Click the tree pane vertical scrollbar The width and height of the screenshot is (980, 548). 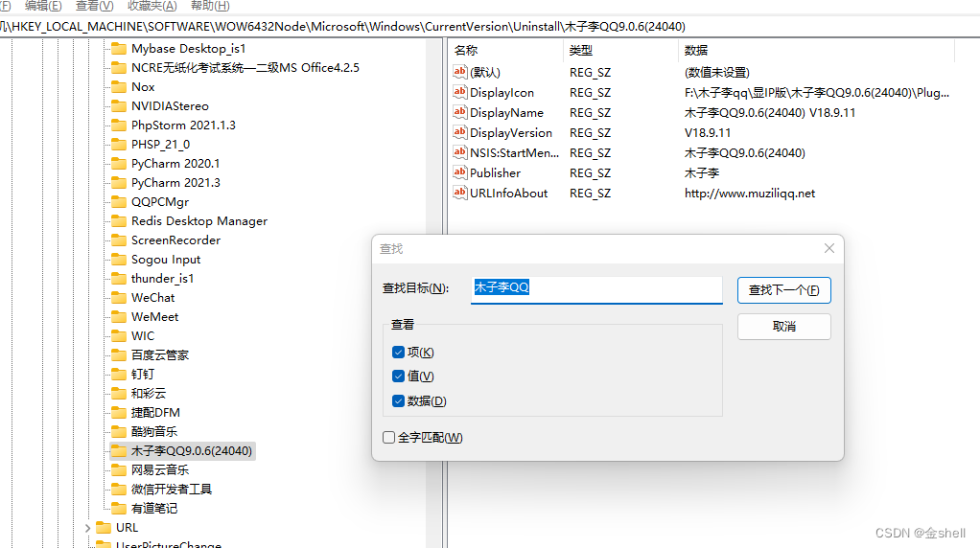point(434,293)
